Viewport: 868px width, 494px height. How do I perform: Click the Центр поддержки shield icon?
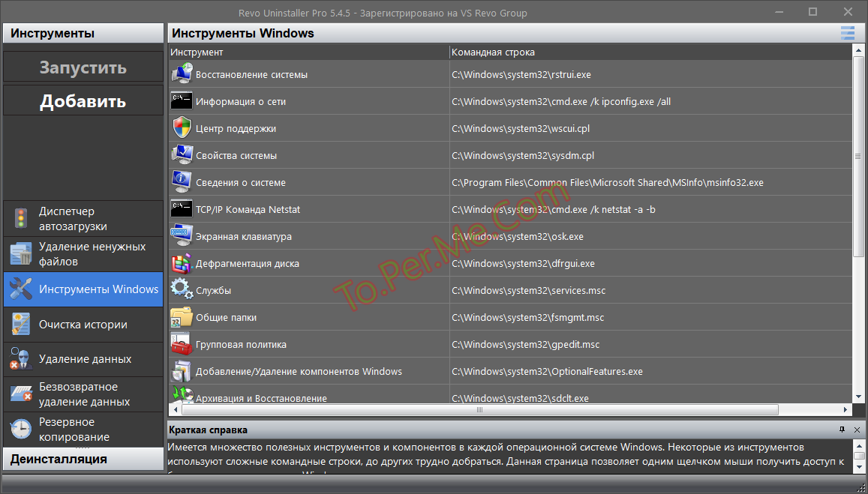pos(182,128)
